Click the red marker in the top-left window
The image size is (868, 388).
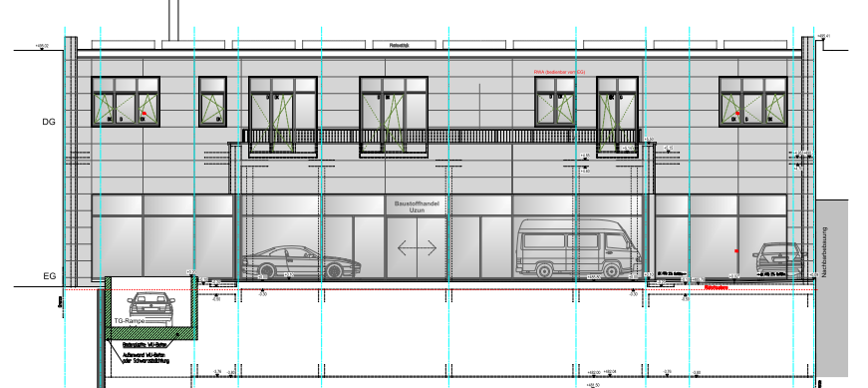145,113
